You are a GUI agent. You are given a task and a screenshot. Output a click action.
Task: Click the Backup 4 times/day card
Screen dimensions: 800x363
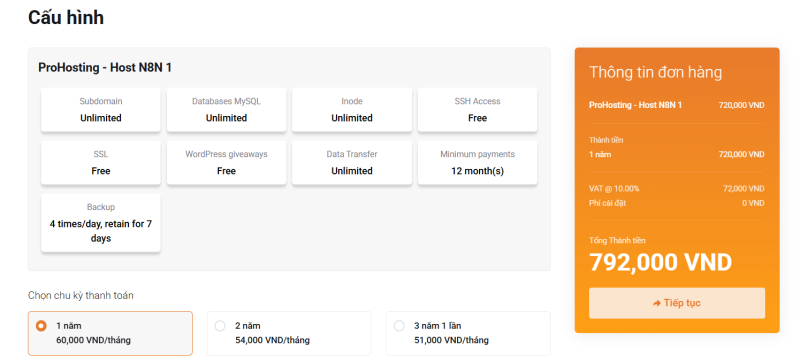pyautogui.click(x=101, y=223)
